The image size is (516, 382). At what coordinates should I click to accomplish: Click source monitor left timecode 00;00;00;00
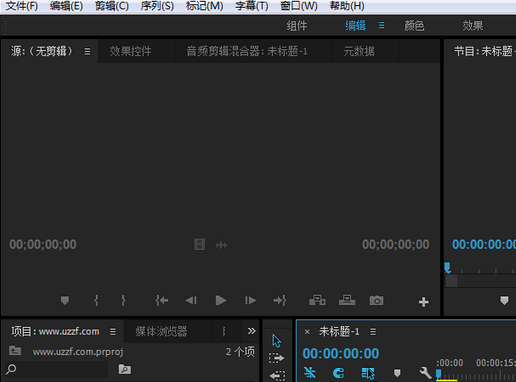pos(43,244)
